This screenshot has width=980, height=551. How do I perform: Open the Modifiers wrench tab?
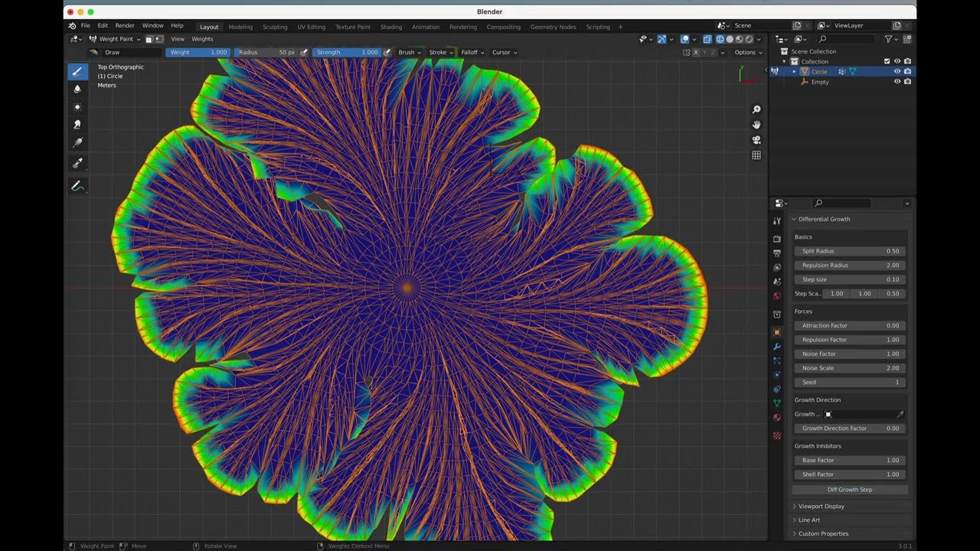pyautogui.click(x=777, y=347)
